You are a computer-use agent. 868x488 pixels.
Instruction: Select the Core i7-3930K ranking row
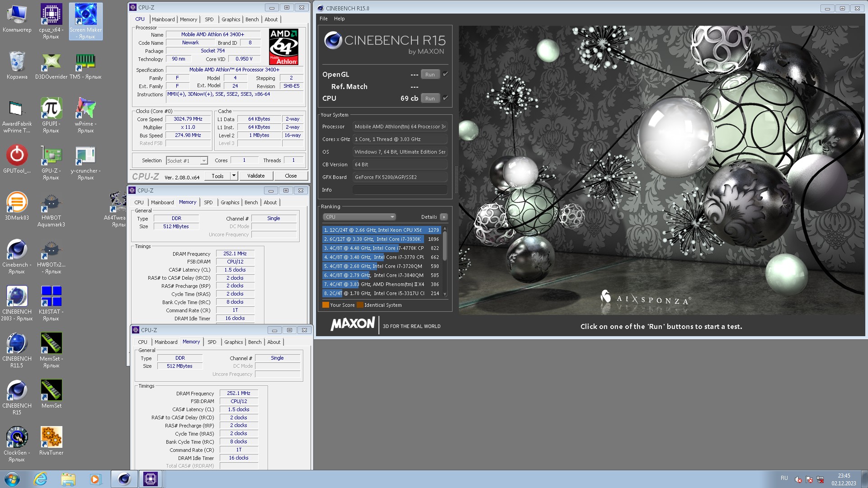(x=381, y=239)
